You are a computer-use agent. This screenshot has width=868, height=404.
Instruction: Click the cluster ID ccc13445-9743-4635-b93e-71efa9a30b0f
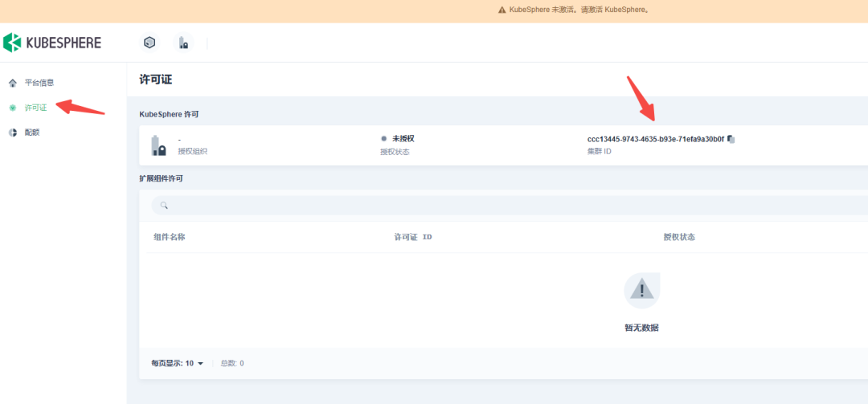tap(656, 140)
